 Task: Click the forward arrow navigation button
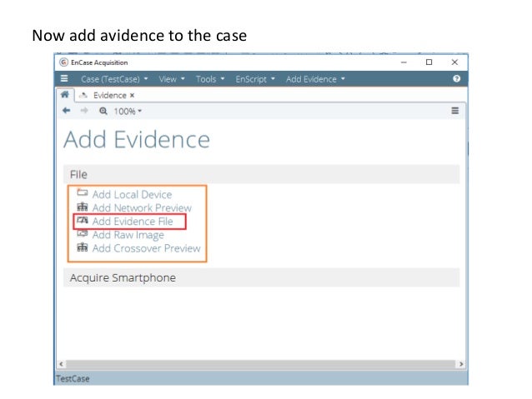pos(84,111)
